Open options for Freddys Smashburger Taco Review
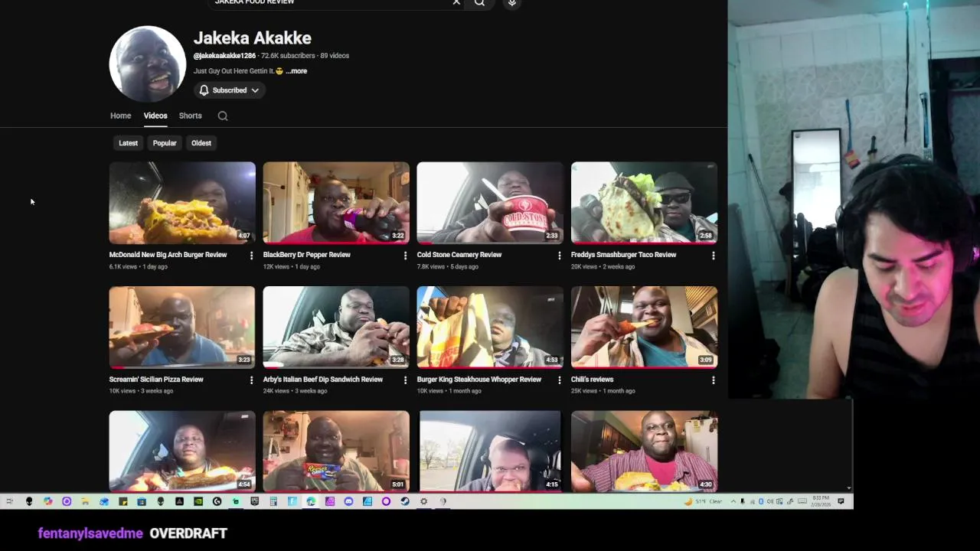 [x=713, y=256]
